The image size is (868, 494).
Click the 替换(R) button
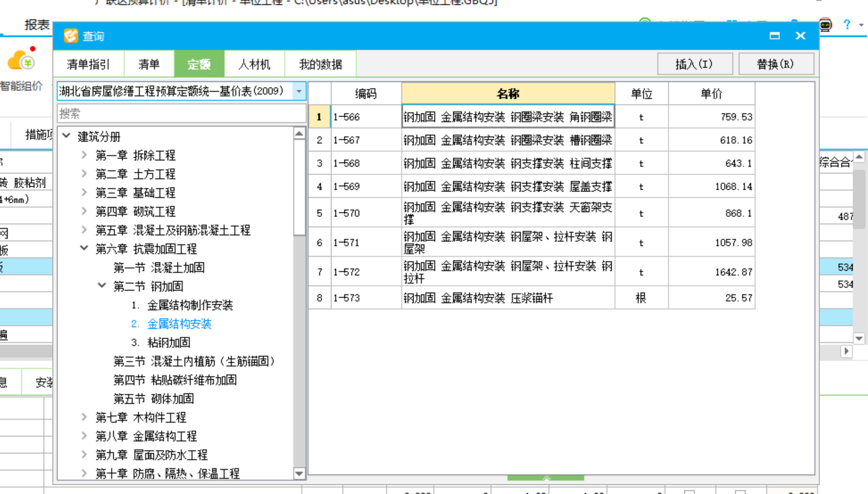[x=775, y=64]
